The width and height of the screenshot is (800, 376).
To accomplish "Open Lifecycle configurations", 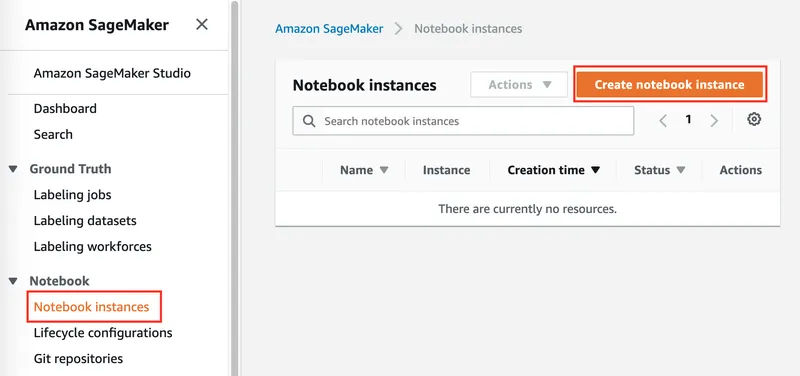I will tap(103, 333).
